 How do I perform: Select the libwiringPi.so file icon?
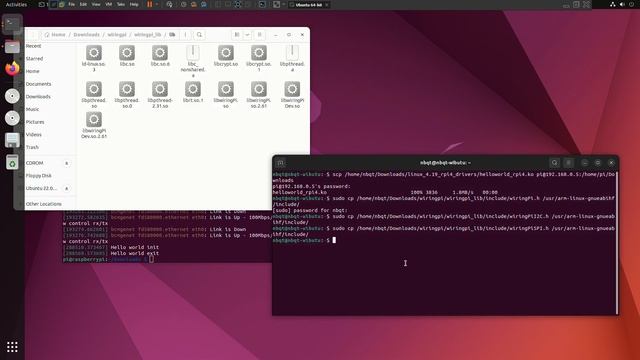click(x=226, y=89)
